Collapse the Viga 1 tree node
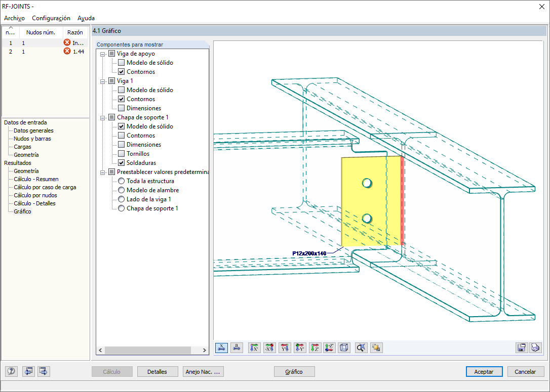Image resolution: width=550 pixels, height=392 pixels. [102, 81]
